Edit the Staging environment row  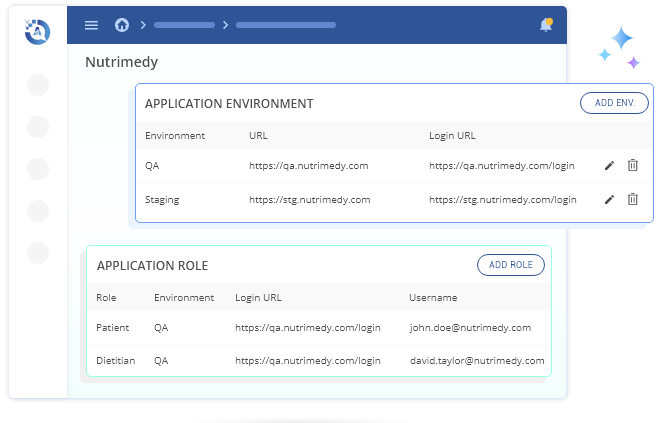click(x=609, y=200)
